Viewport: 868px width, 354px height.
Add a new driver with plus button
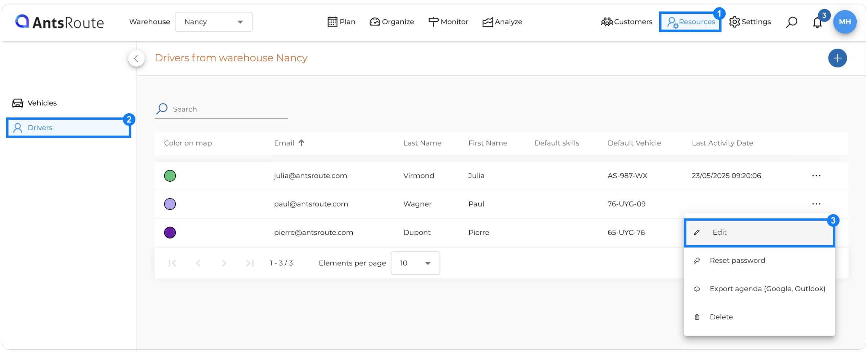[x=837, y=58]
